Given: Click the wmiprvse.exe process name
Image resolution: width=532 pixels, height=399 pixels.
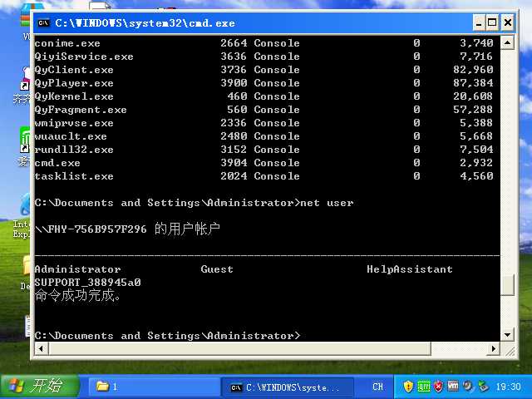Looking at the screenshot, I should (x=74, y=123).
